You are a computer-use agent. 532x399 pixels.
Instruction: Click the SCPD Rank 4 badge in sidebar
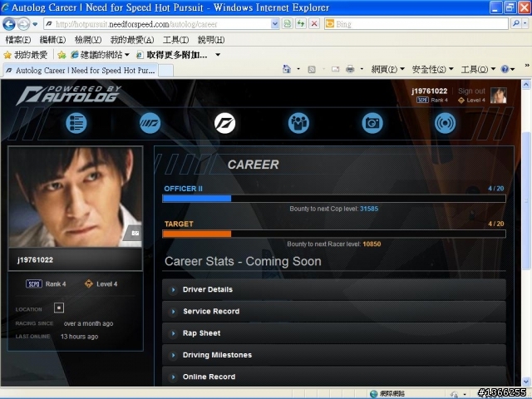(x=46, y=284)
